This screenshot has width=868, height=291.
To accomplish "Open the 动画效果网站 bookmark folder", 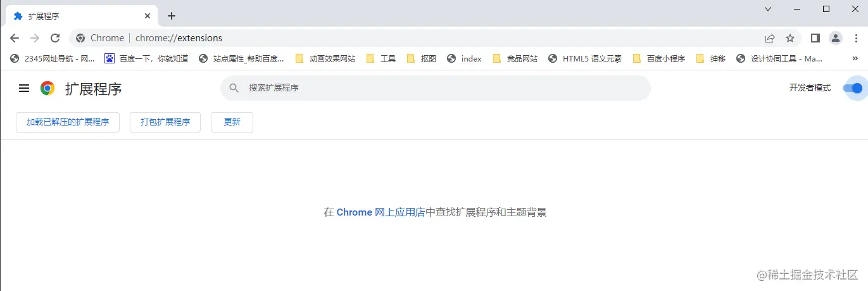I will pos(325,58).
